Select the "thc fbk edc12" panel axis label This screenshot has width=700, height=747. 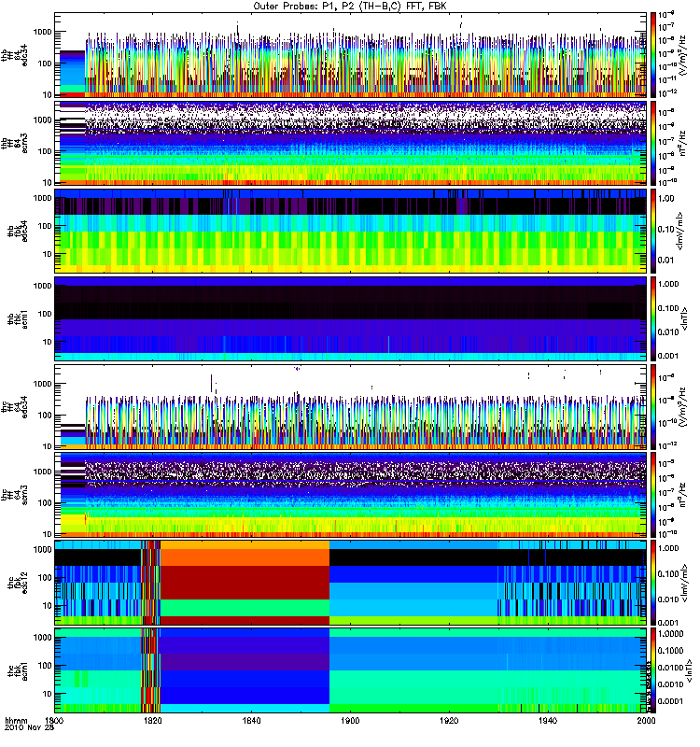point(18,583)
